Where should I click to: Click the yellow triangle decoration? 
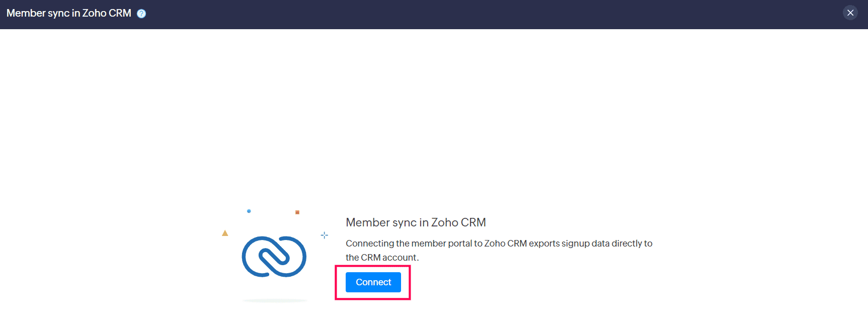(x=225, y=233)
